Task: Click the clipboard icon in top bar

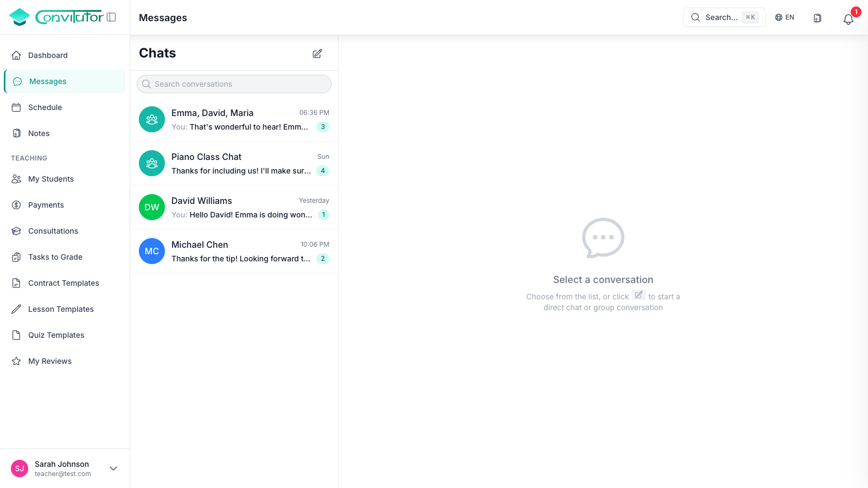Action: [x=818, y=18]
